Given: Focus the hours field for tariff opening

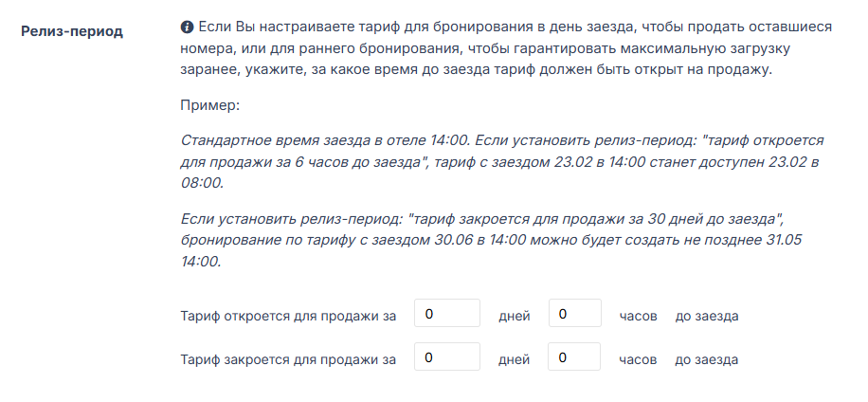Looking at the screenshot, I should coord(575,315).
